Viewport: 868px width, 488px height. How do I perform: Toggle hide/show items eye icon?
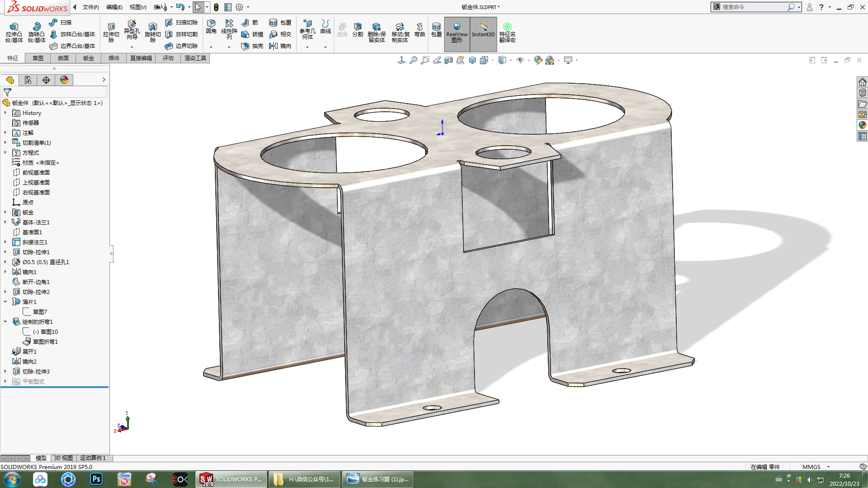[x=520, y=60]
